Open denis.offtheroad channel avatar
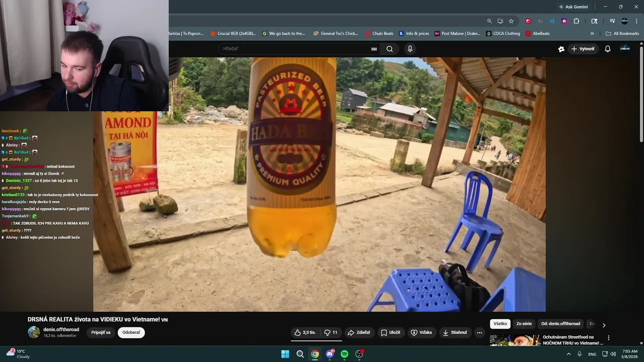Image resolution: width=644 pixels, height=362 pixels. (34, 332)
